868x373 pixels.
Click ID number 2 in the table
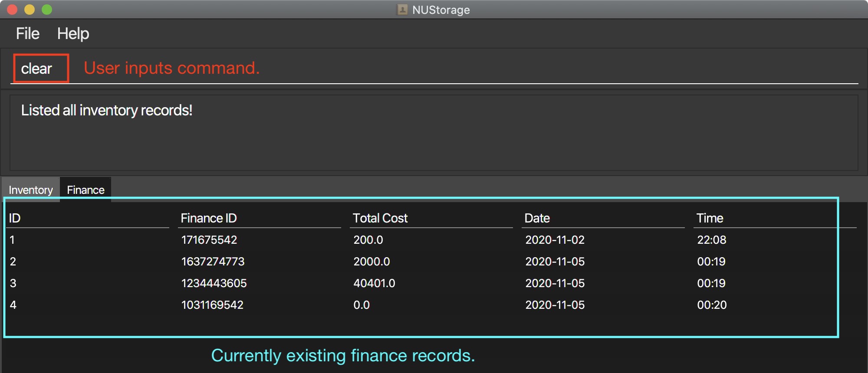pos(13,262)
